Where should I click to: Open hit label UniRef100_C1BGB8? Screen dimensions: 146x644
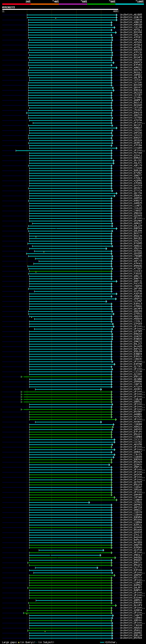(131, 424)
